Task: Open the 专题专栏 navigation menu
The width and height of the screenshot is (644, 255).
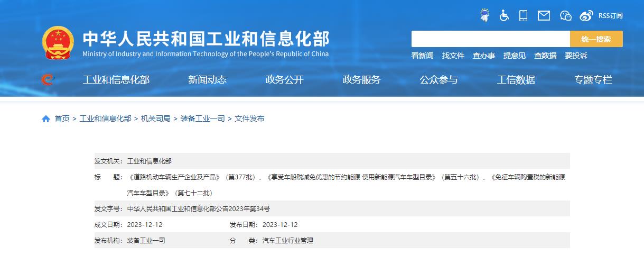Action: (x=593, y=80)
